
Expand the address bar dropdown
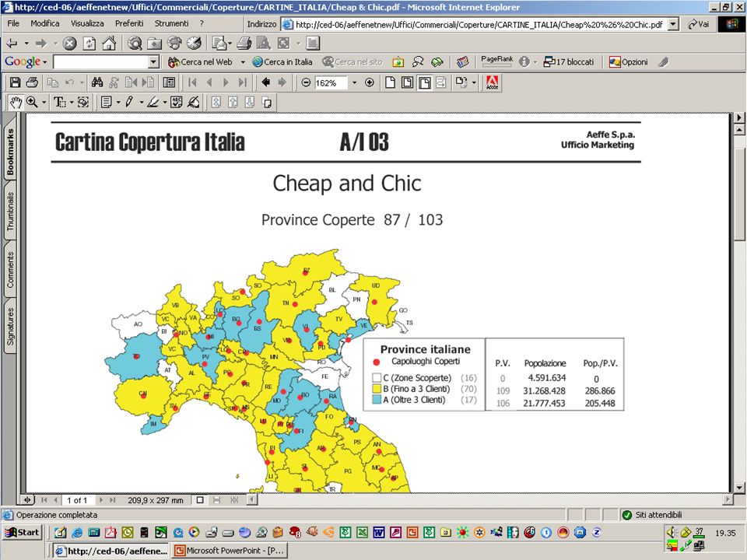click(x=672, y=24)
